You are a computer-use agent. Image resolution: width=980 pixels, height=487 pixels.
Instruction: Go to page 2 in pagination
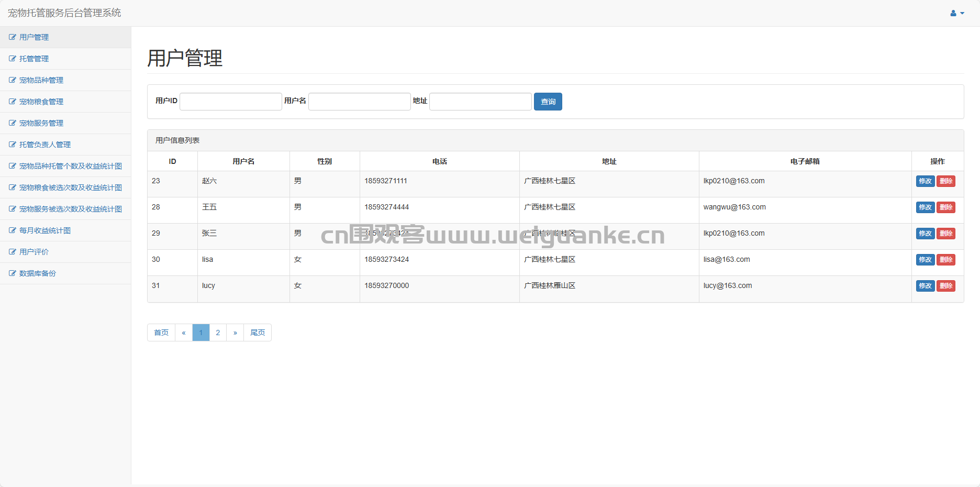[218, 333]
